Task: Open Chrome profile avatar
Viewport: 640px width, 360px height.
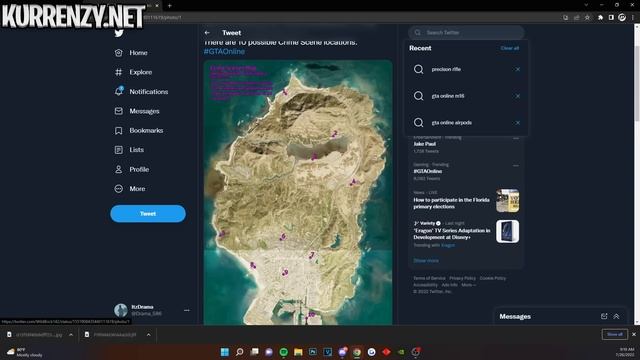Action: coord(622,17)
